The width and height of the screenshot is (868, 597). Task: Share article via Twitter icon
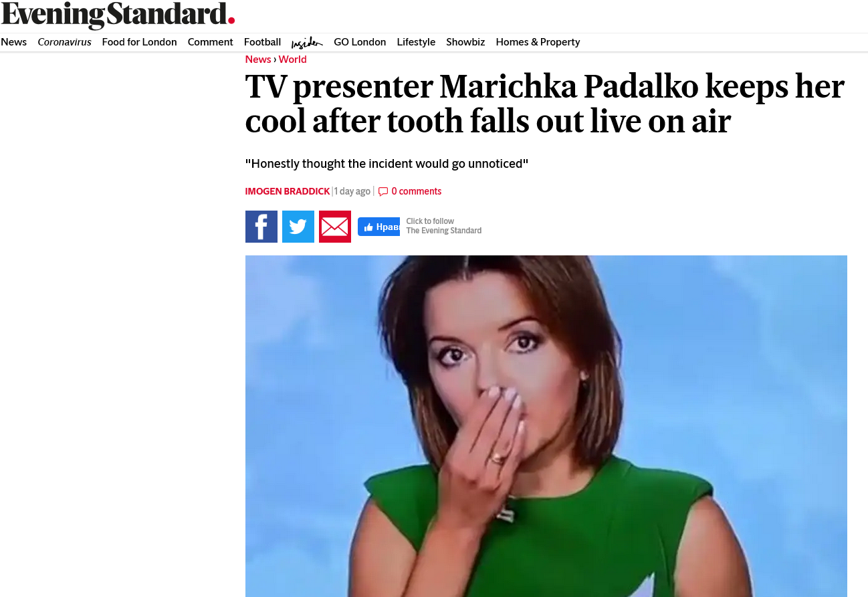[298, 227]
